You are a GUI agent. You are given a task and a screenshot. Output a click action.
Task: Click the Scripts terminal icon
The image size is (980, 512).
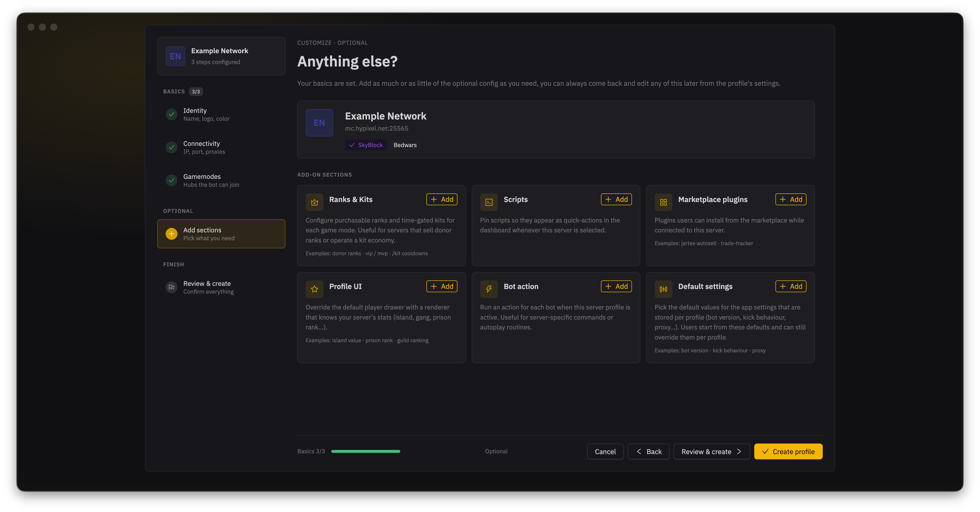click(x=489, y=202)
